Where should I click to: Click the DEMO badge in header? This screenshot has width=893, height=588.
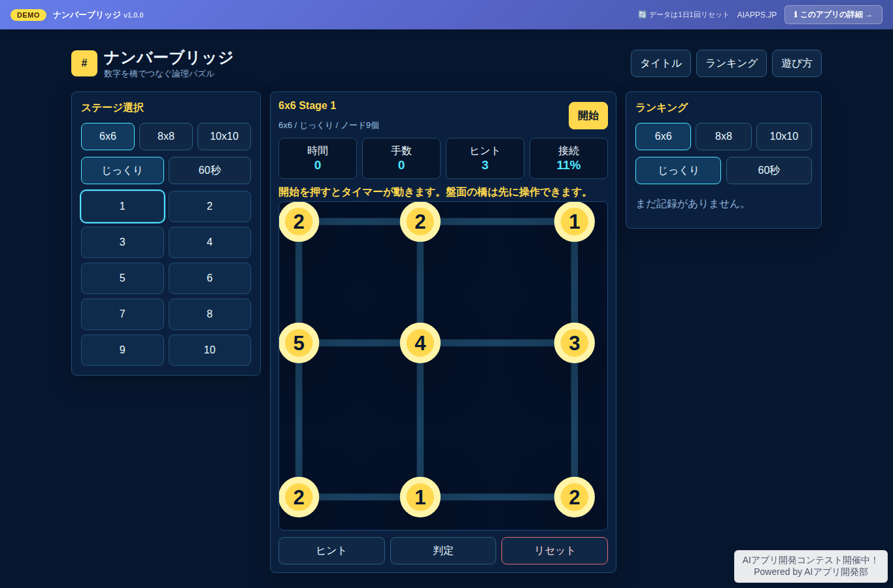28,15
